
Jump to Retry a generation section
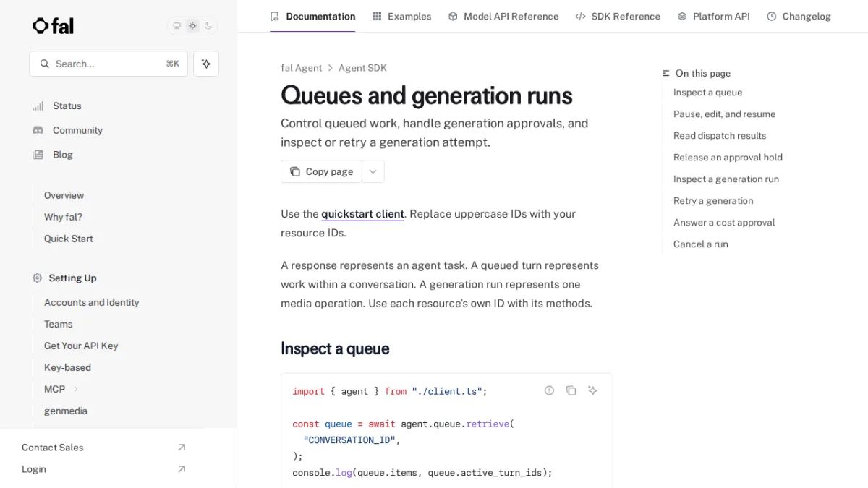tap(713, 201)
